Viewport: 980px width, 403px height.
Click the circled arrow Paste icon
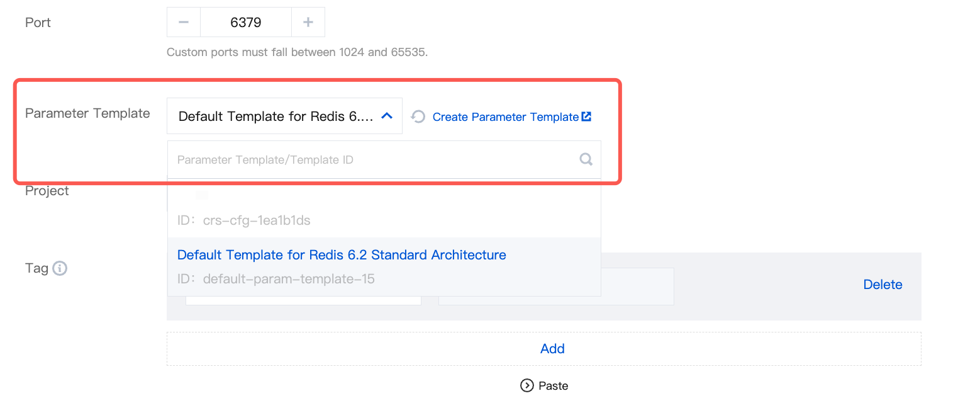point(527,385)
